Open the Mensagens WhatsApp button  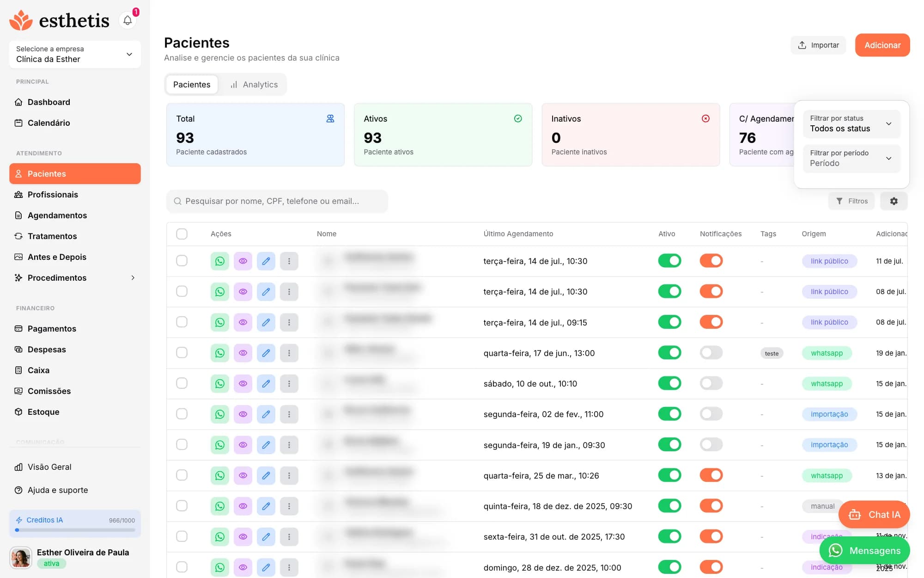coord(864,551)
